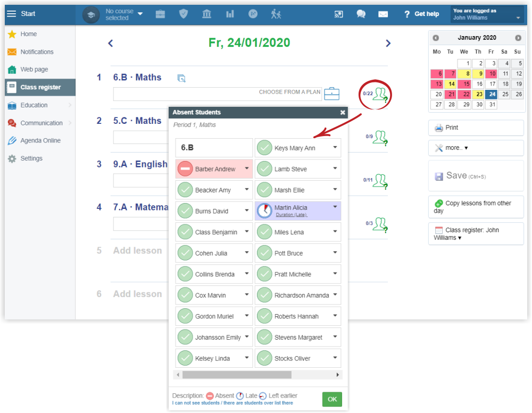
Task: Open the shield icon in top toolbar
Action: pyautogui.click(x=184, y=14)
